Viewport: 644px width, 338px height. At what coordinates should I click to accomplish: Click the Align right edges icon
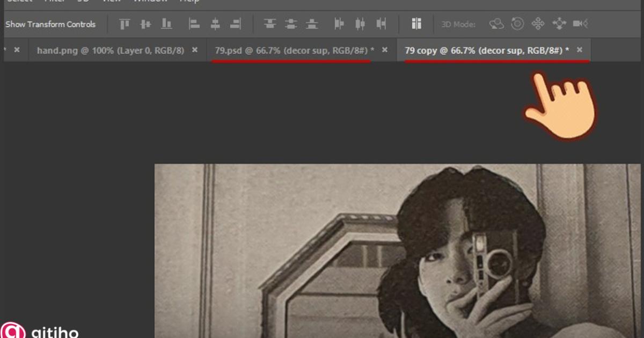(x=235, y=24)
